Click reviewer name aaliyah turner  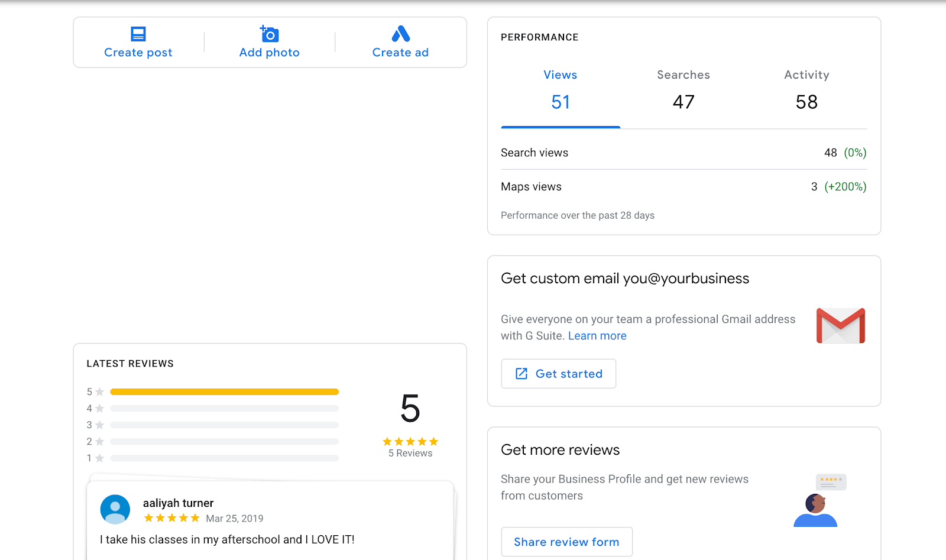(x=178, y=503)
